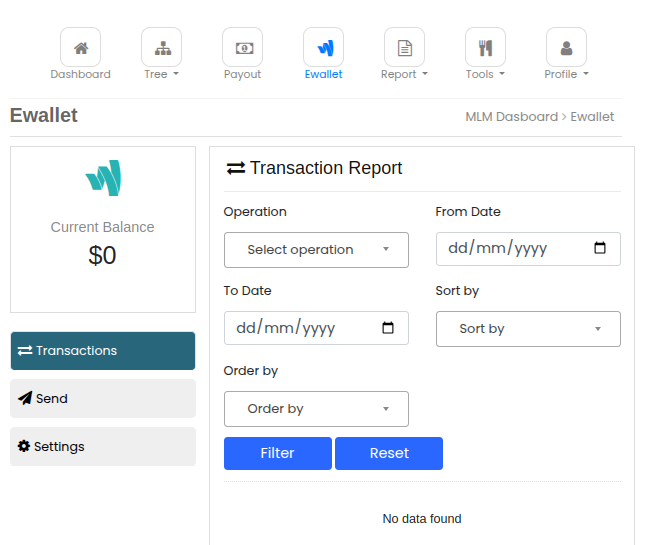Click the Tree hierarchy icon

[x=162, y=48]
